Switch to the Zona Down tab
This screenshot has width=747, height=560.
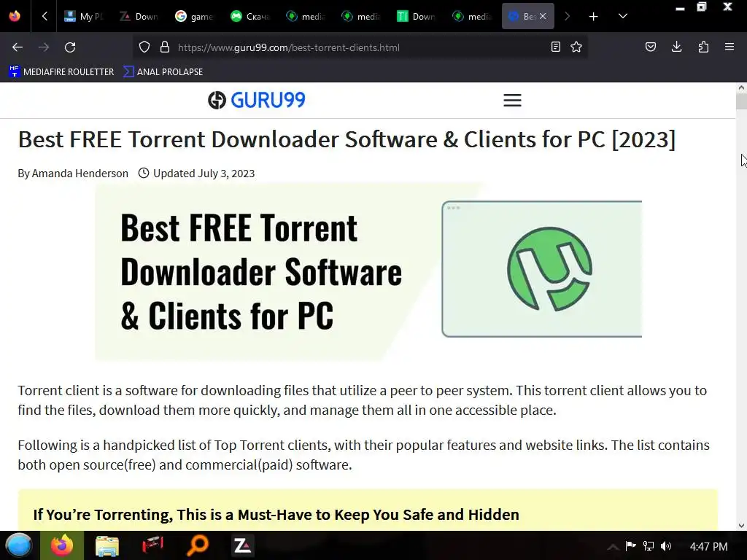tap(139, 16)
